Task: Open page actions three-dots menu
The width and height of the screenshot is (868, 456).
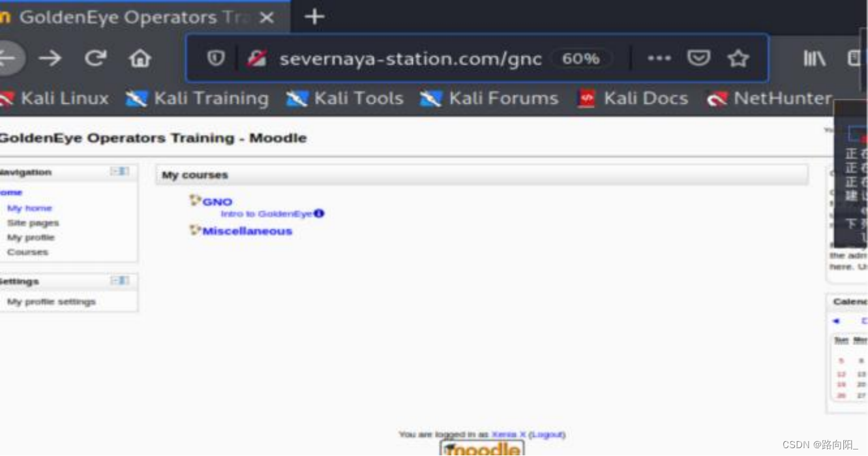Action: click(x=659, y=59)
